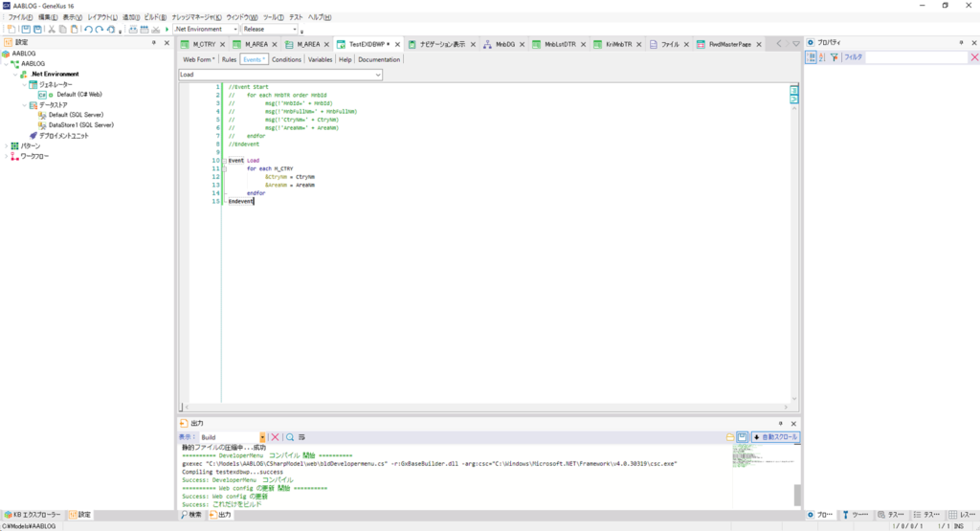This screenshot has width=980, height=531.
Task: Clear the Properties filter with red X
Action: pos(974,57)
